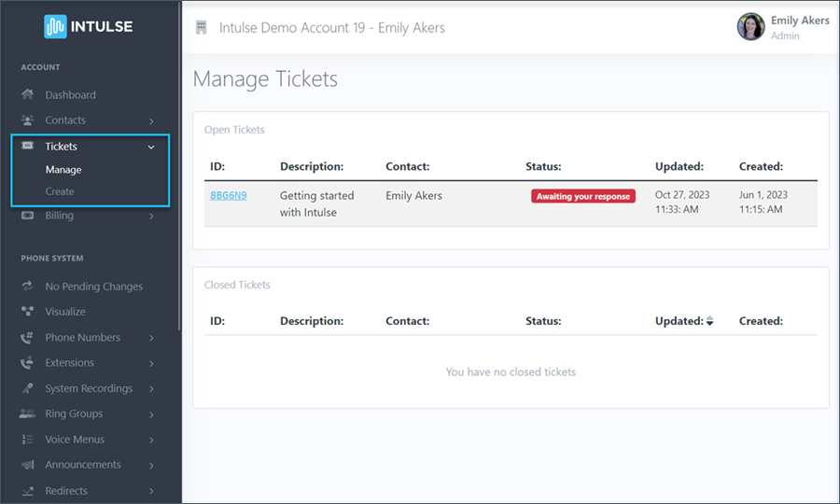Viewport: 840px width, 504px height.
Task: Click the Phone Numbers icon in sidebar
Action: pyautogui.click(x=27, y=338)
